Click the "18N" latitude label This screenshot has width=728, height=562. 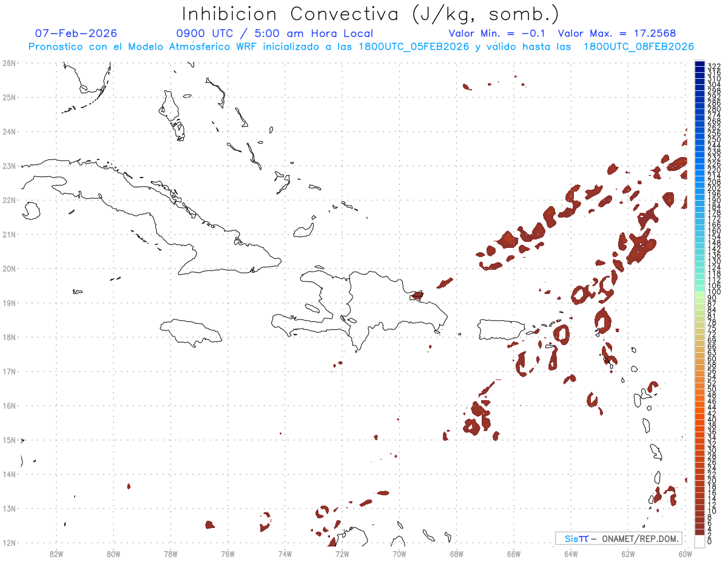(9, 337)
